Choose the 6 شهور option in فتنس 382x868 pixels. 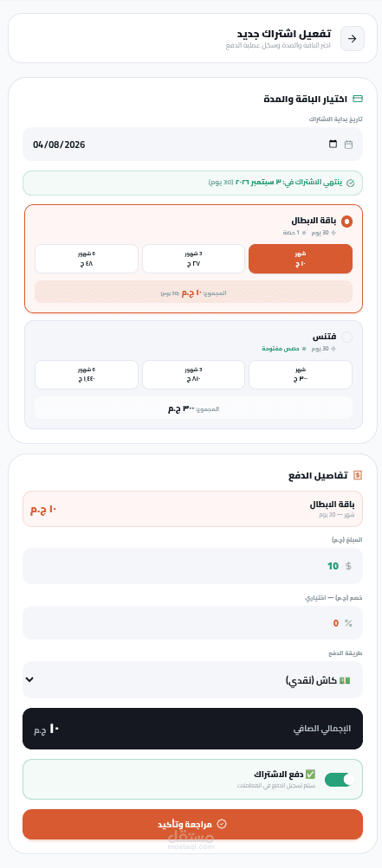point(87,375)
